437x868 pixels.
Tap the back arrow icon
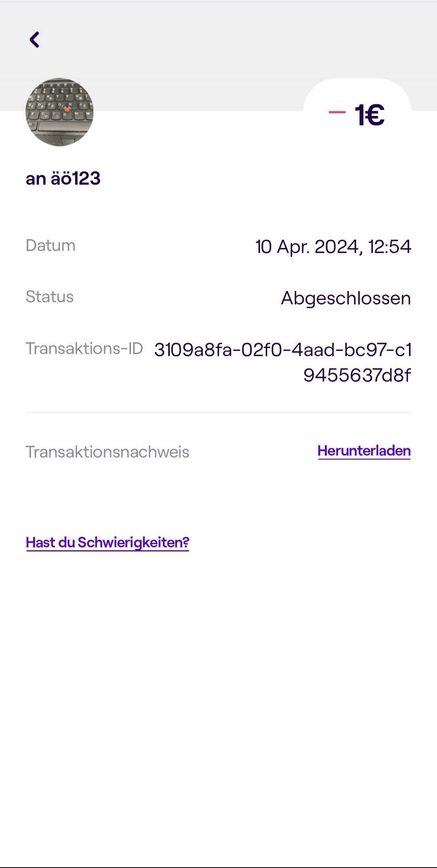(34, 40)
